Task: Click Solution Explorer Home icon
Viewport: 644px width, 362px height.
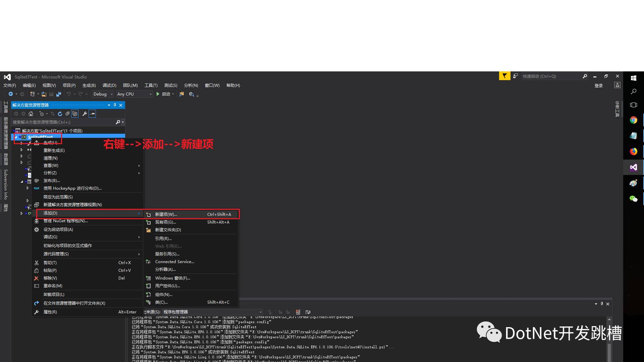Action: [x=31, y=114]
